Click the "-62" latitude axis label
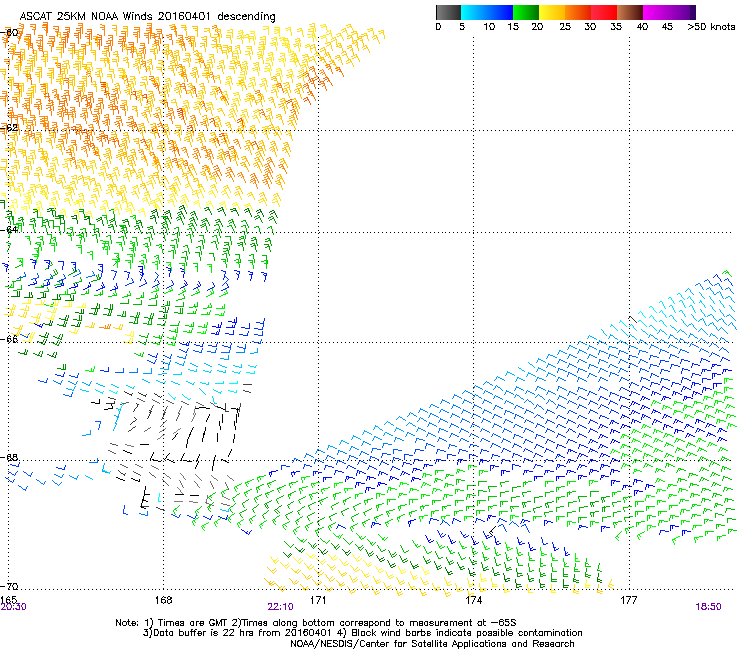This screenshot has height=650, width=740. pyautogui.click(x=10, y=128)
